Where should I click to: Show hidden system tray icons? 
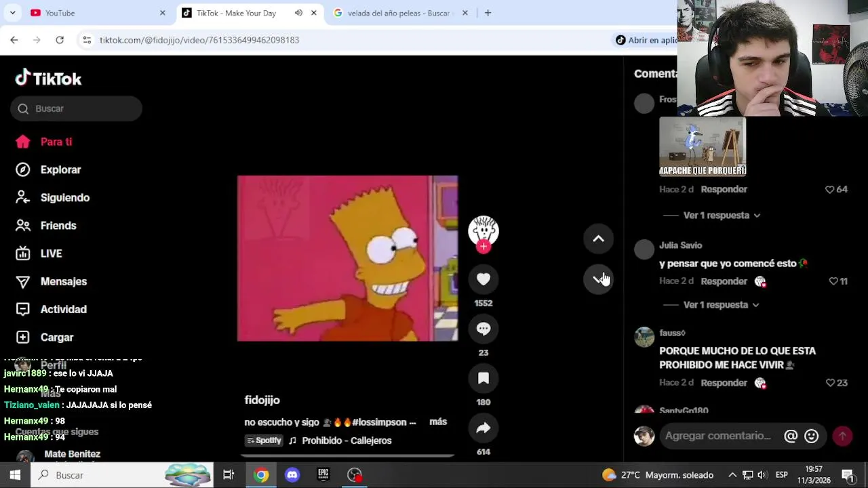click(732, 475)
